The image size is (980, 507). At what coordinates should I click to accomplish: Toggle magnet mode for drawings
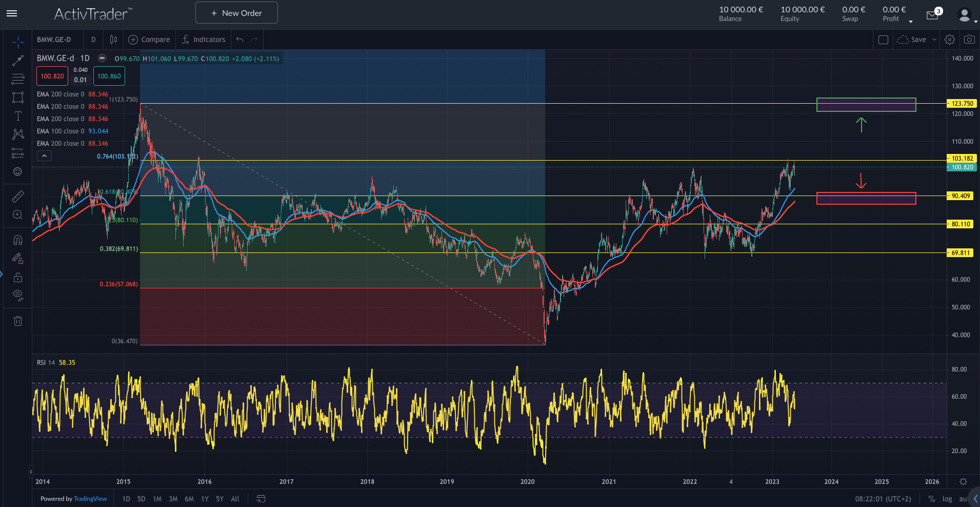(x=18, y=240)
